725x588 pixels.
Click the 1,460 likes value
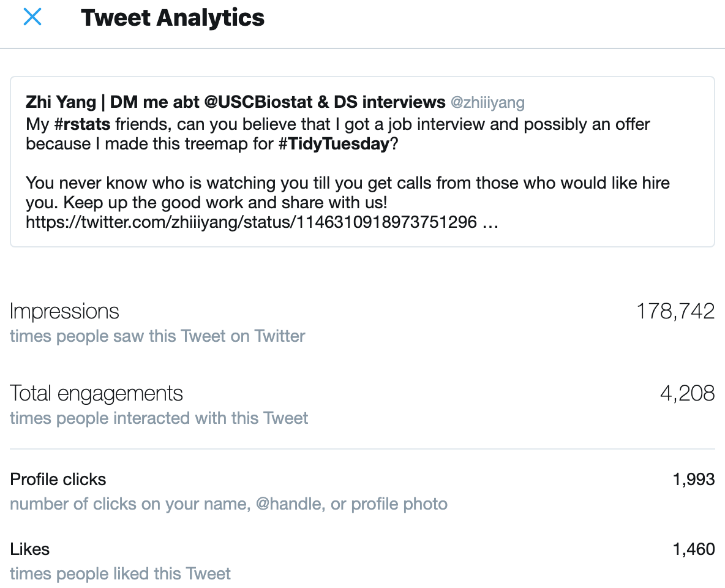coord(694,549)
